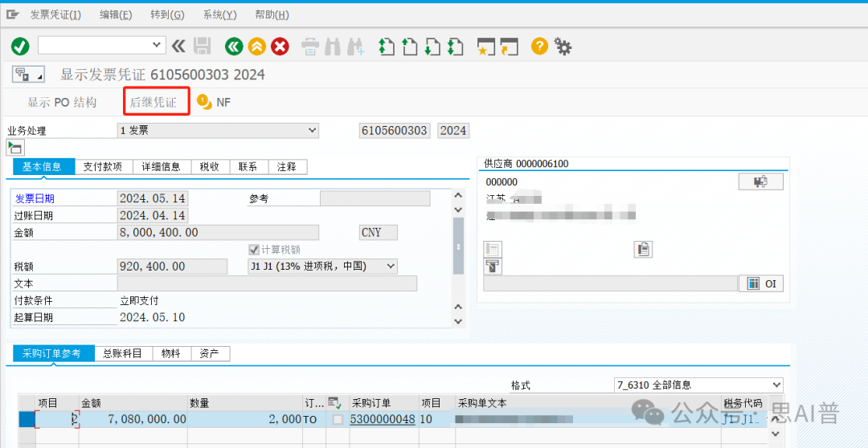Click the OI open items button
The image size is (868, 448).
[761, 283]
